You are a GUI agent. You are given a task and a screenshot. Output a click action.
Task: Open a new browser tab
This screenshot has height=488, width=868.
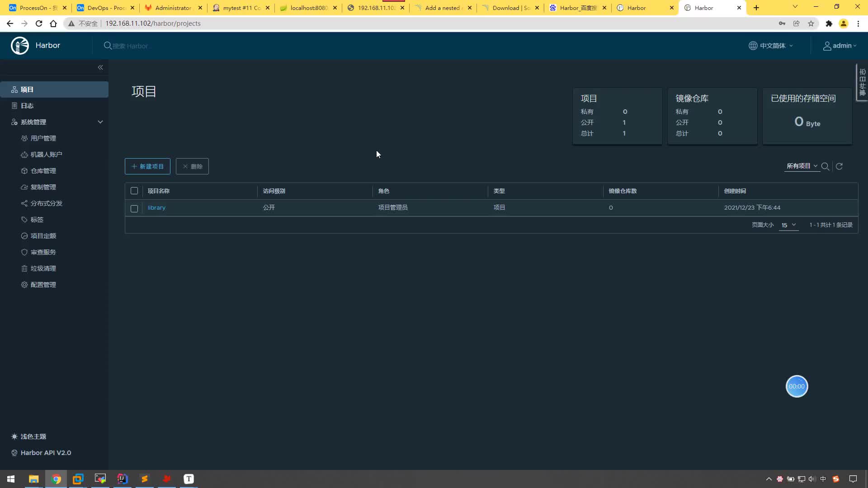coord(756,8)
